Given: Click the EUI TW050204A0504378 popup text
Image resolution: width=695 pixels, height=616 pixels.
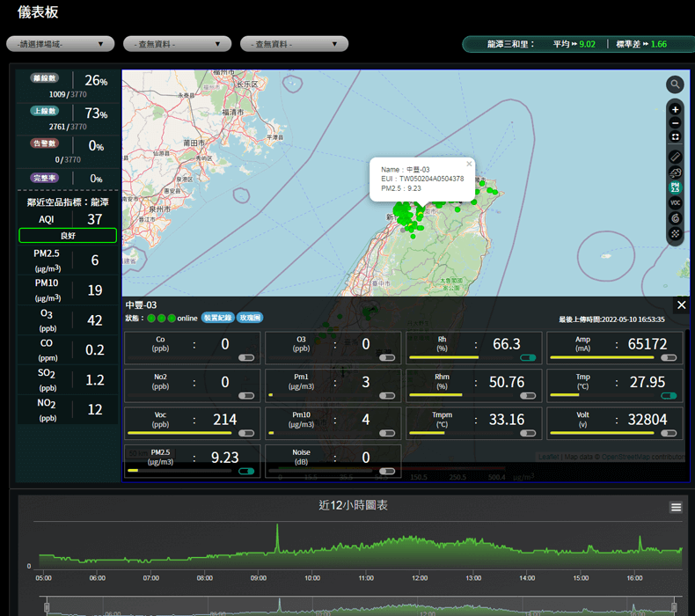Looking at the screenshot, I should pyautogui.click(x=422, y=179).
